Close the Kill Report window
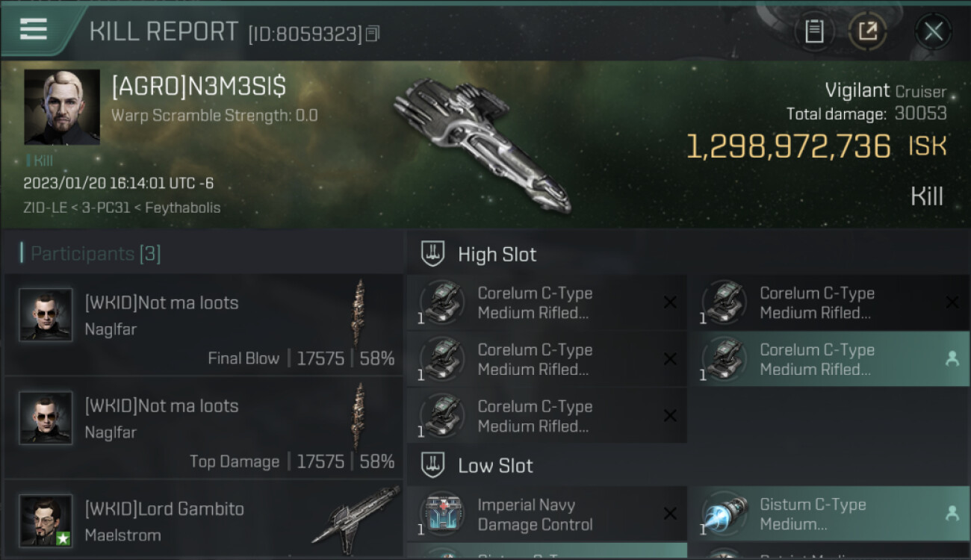 click(x=934, y=31)
